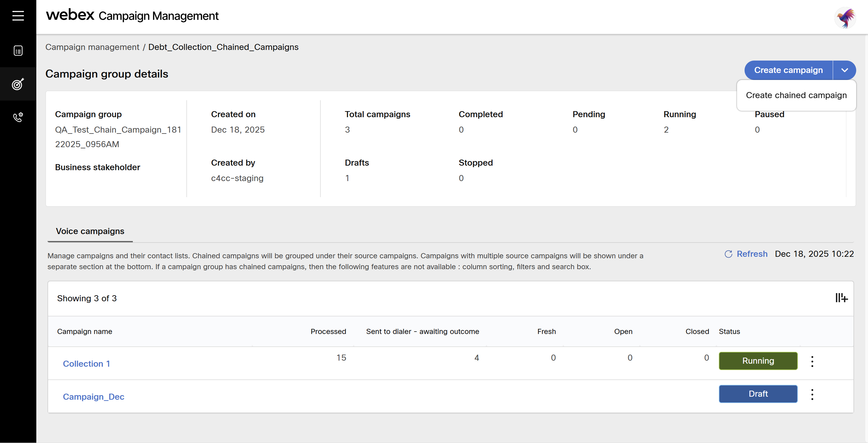The image size is (868, 443).
Task: Click the Refresh link text
Action: tap(752, 254)
